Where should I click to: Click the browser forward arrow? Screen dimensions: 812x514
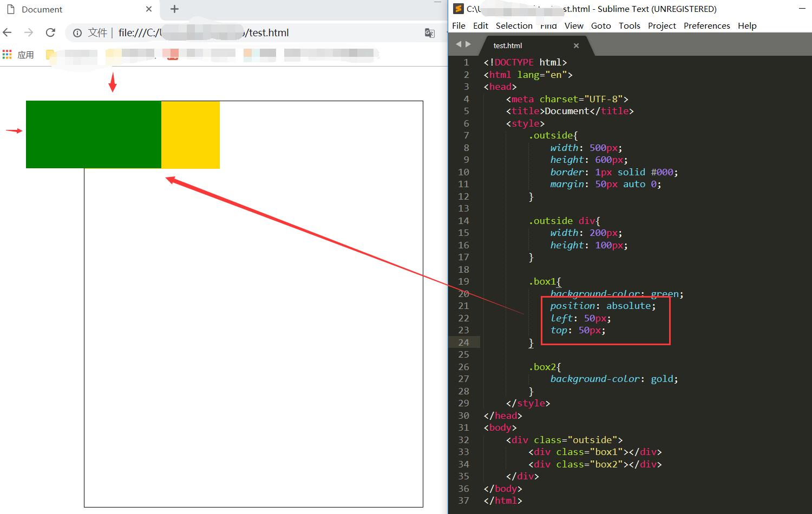[29, 32]
